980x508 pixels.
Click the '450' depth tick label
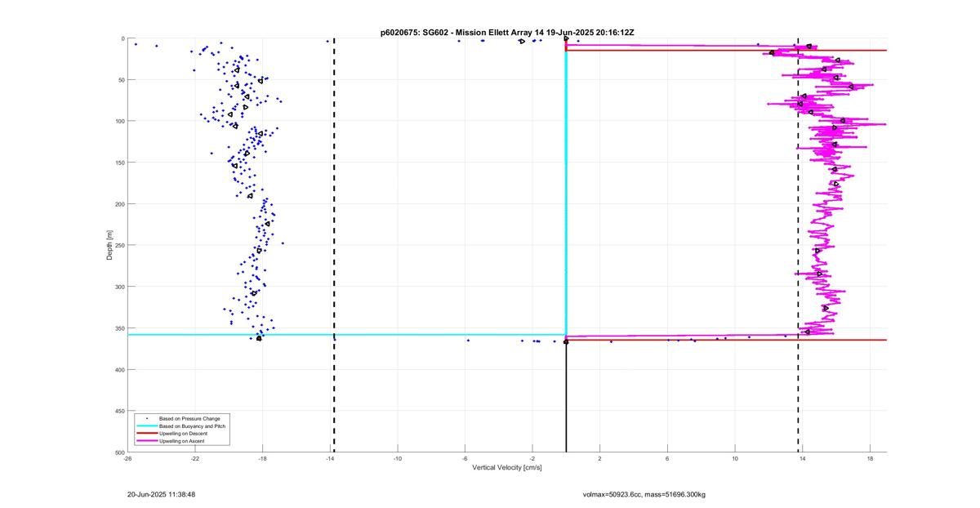click(x=119, y=411)
